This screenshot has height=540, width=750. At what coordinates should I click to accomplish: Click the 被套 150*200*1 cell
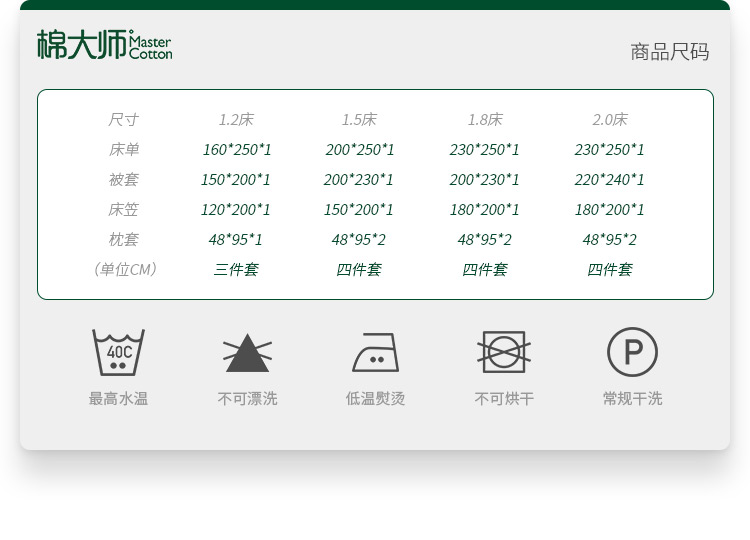[235, 180]
